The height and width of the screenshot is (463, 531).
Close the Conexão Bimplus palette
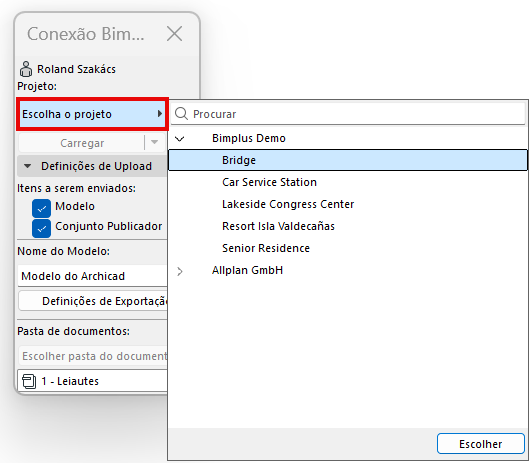click(x=174, y=34)
